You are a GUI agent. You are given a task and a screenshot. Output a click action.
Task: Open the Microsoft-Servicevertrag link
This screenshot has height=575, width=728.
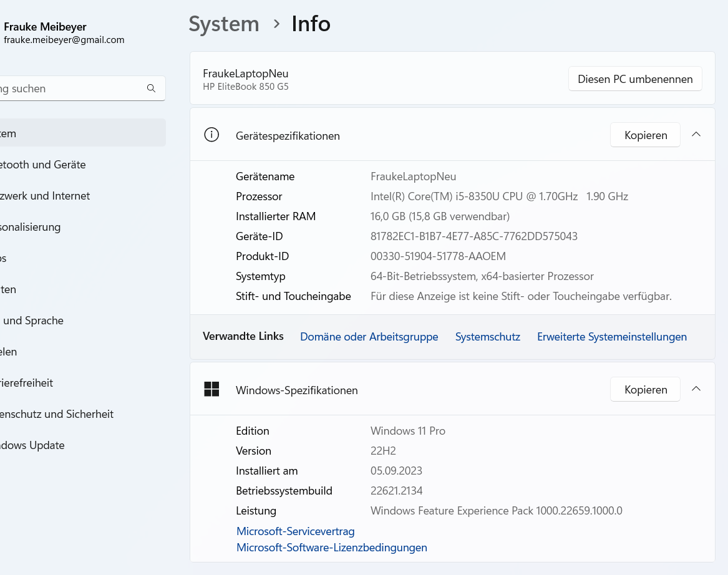click(x=295, y=531)
